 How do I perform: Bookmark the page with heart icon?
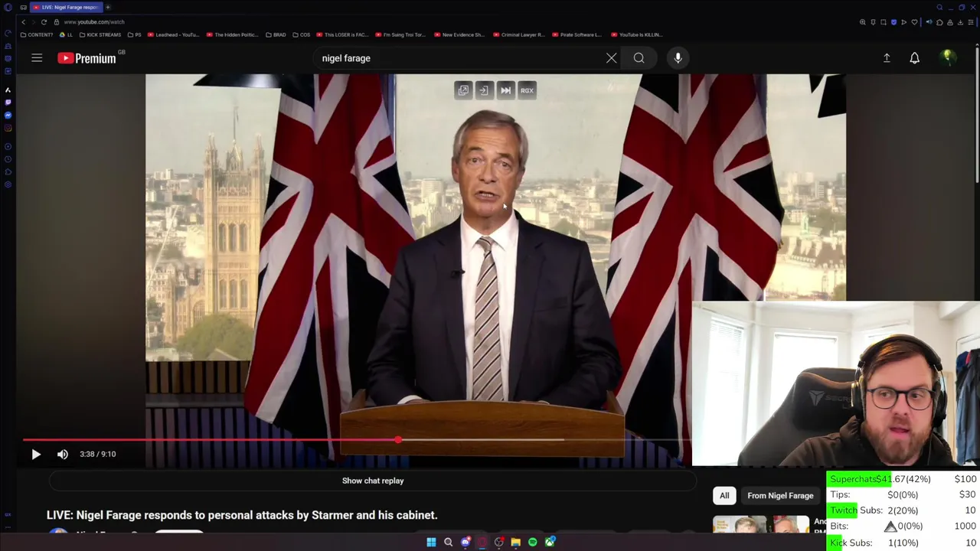[914, 22]
